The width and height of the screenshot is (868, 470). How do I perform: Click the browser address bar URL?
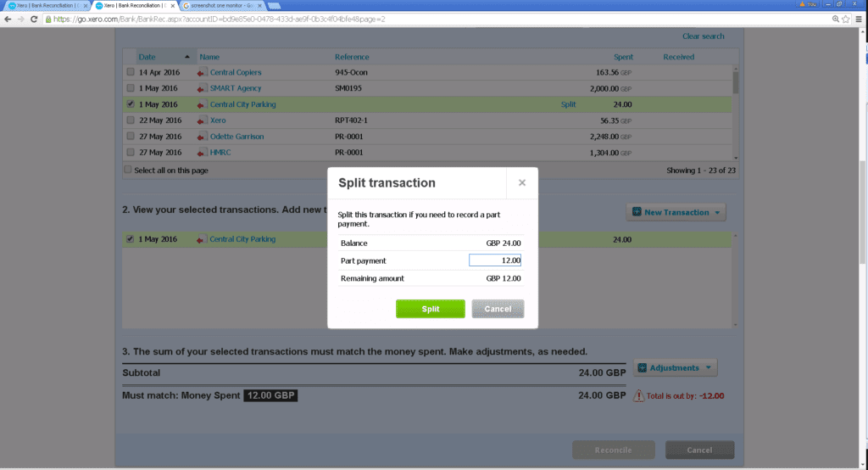pos(220,19)
